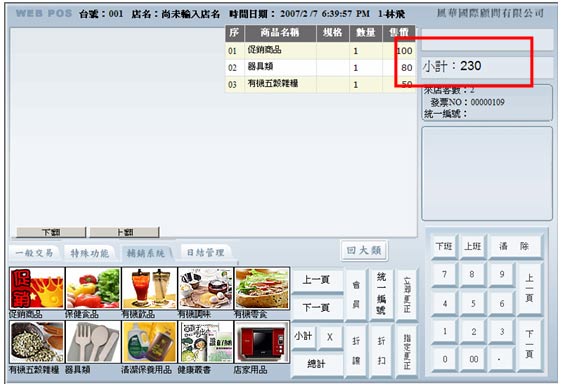Click the 下一頁 next page button

tap(316, 308)
